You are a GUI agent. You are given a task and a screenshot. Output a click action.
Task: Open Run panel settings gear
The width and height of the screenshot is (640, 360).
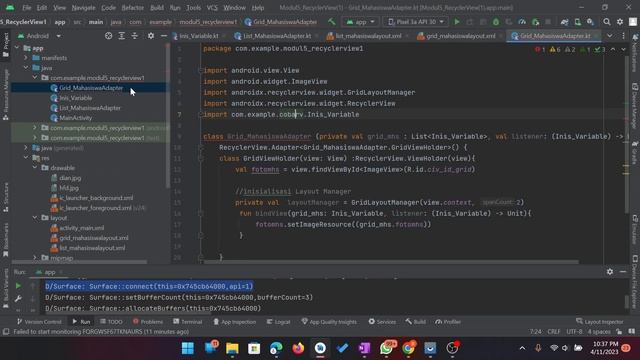point(610,271)
